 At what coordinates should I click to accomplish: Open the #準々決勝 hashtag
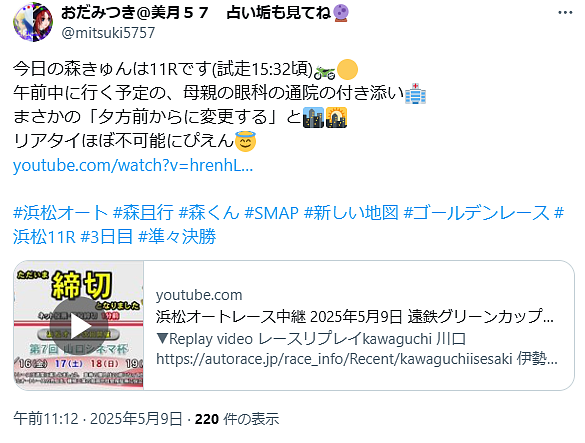tap(177, 237)
